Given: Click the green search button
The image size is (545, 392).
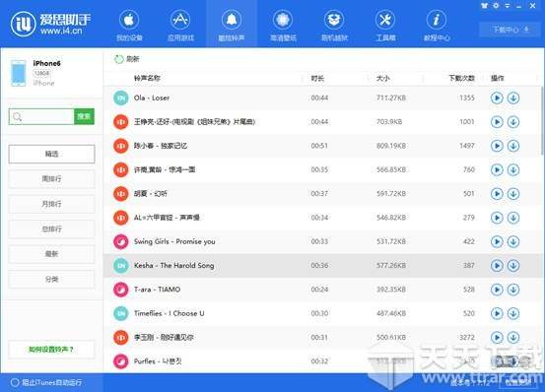Looking at the screenshot, I should (84, 116).
